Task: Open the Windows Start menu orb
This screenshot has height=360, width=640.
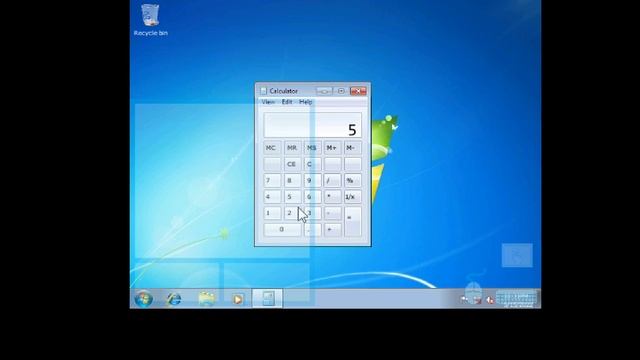Action: [x=144, y=299]
